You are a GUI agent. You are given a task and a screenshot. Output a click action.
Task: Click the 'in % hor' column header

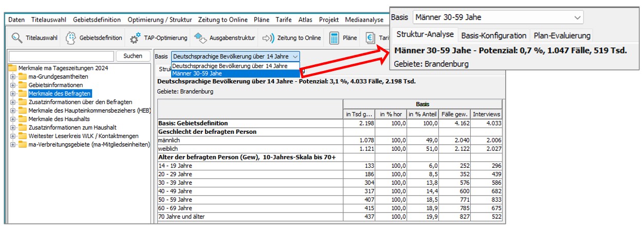[x=391, y=114]
